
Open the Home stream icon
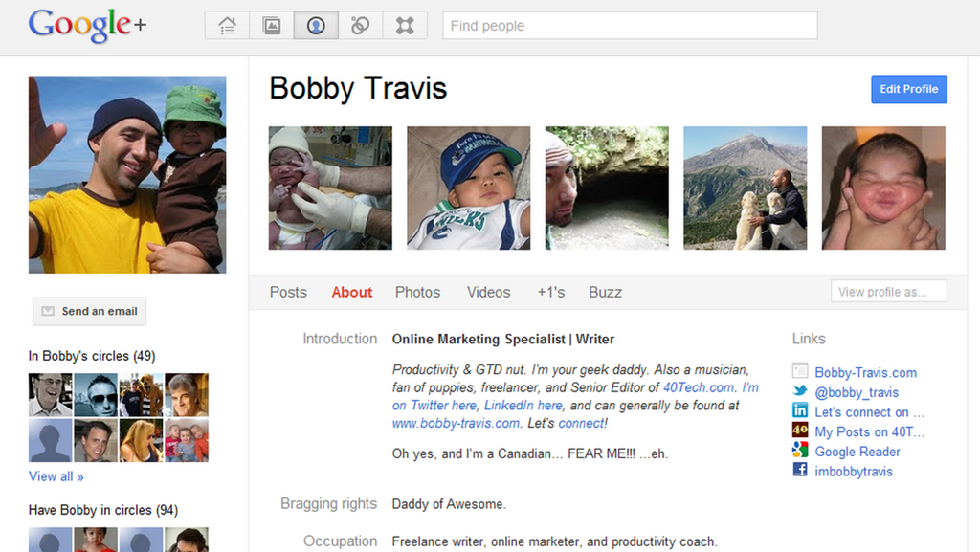point(228,26)
